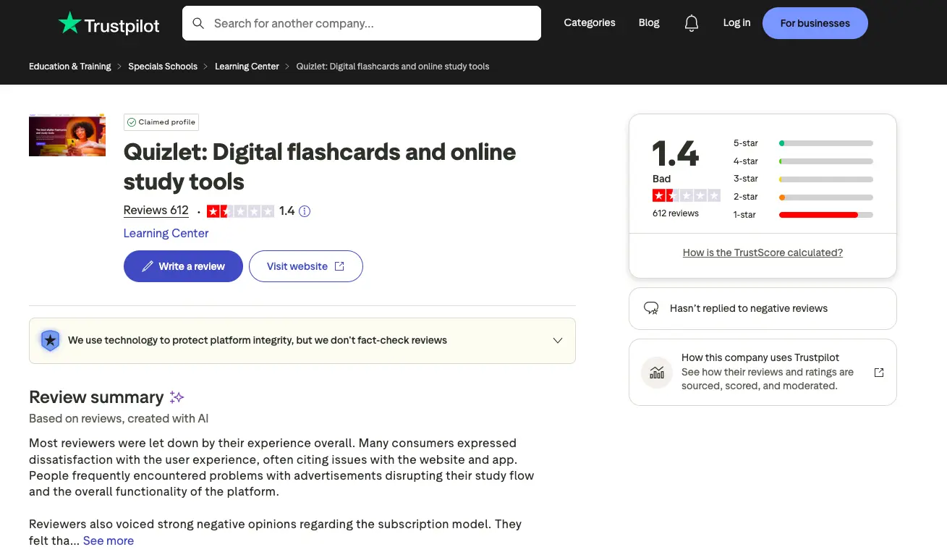Click the Trustpilot star logo
947x560 pixels.
point(69,23)
